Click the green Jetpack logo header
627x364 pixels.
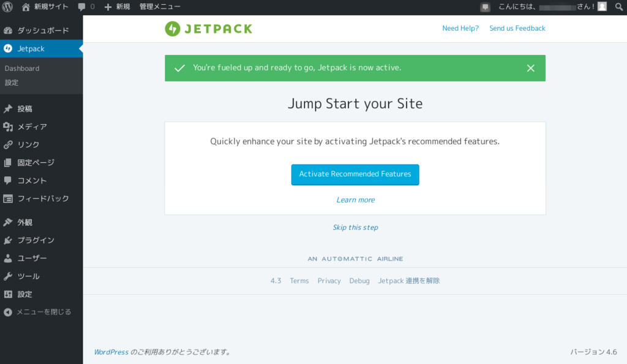(208, 29)
